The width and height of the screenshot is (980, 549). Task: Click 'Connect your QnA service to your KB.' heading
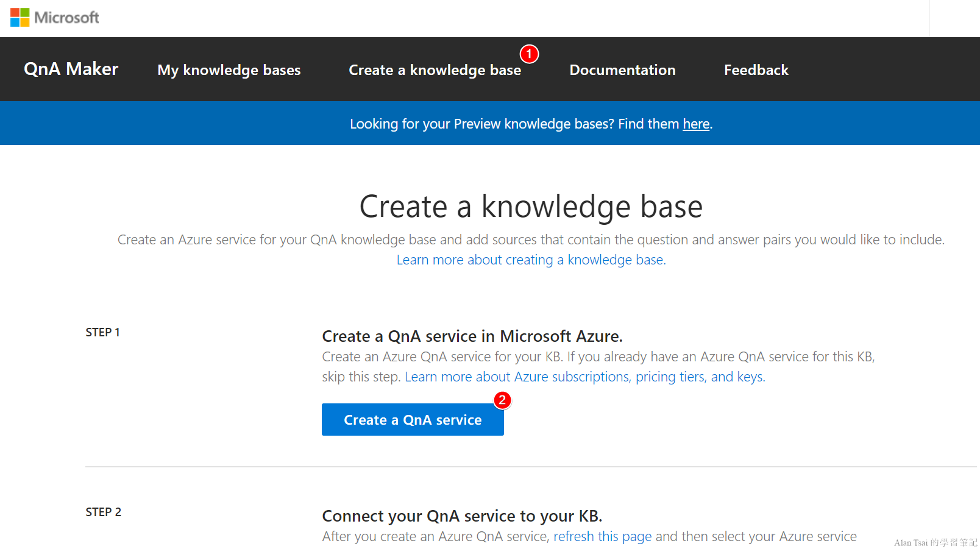tap(462, 516)
